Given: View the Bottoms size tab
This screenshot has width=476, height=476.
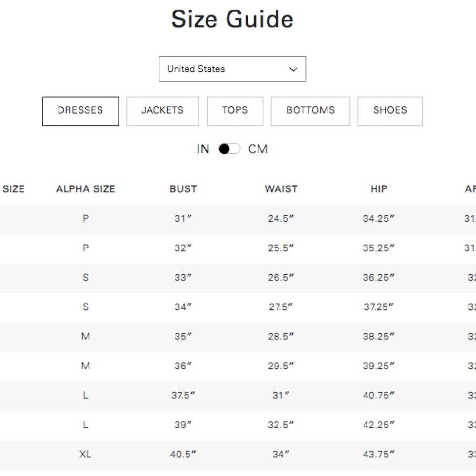Looking at the screenshot, I should click(310, 111).
